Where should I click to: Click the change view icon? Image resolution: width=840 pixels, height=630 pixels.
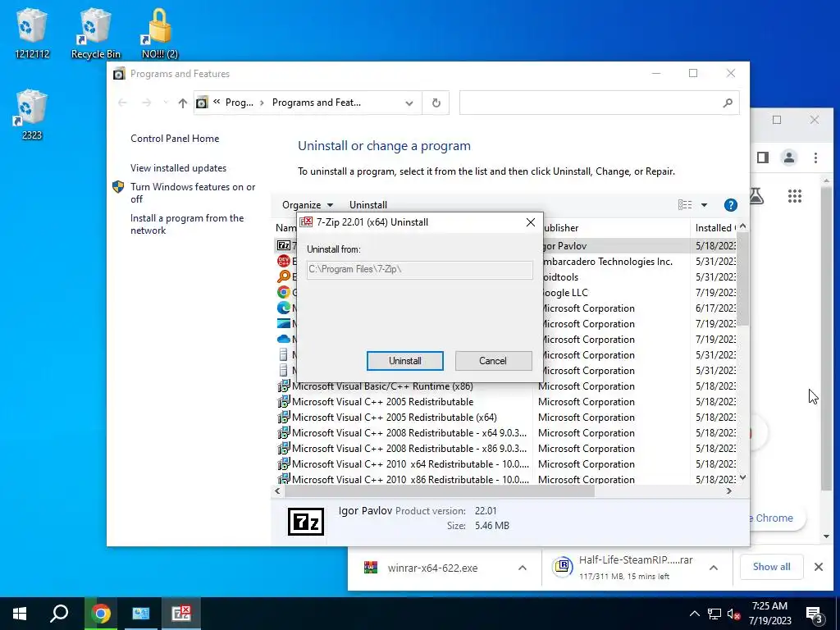click(x=685, y=204)
